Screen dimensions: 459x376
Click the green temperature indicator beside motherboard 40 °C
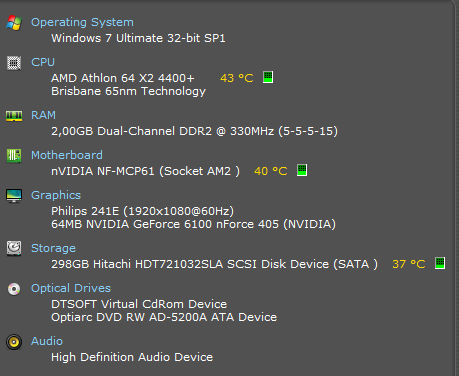[302, 170]
